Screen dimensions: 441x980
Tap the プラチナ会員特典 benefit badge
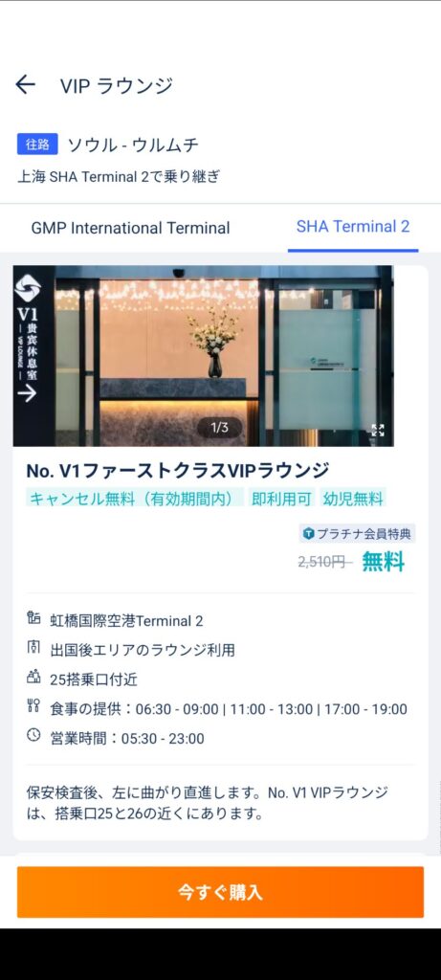pyautogui.click(x=358, y=534)
